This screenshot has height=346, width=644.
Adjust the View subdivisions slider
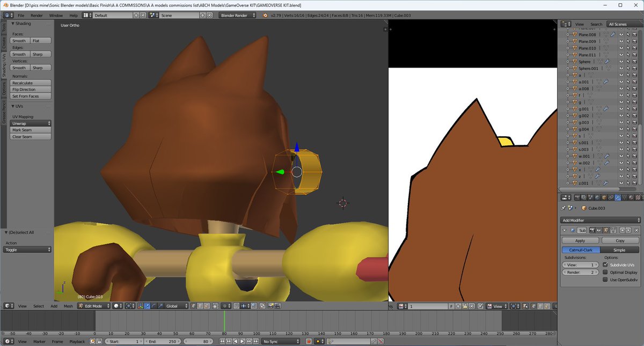click(580, 264)
